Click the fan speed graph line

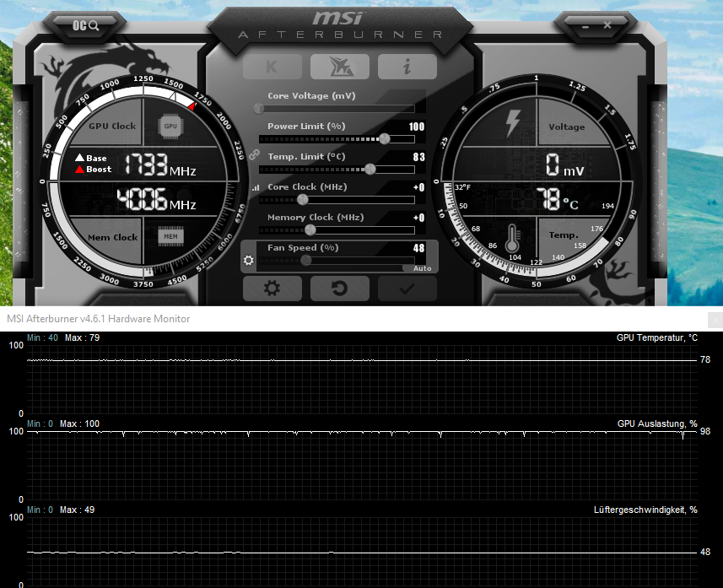[362, 553]
